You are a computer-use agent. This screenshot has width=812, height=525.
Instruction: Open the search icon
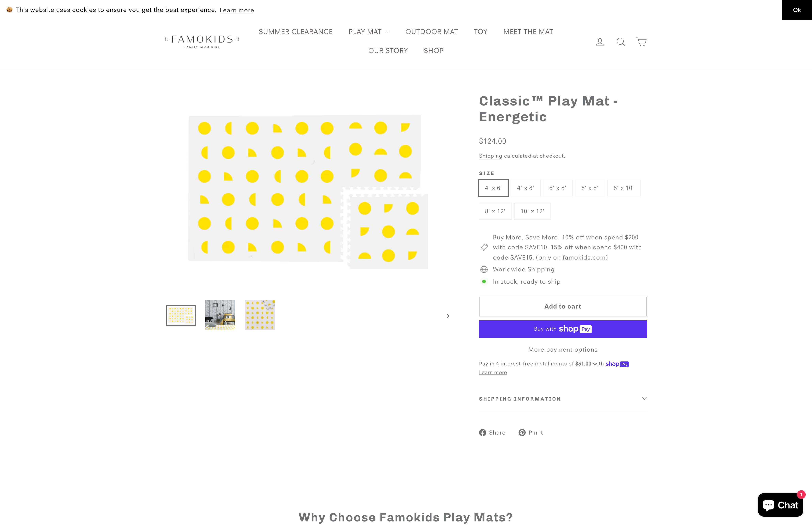pyautogui.click(x=620, y=42)
